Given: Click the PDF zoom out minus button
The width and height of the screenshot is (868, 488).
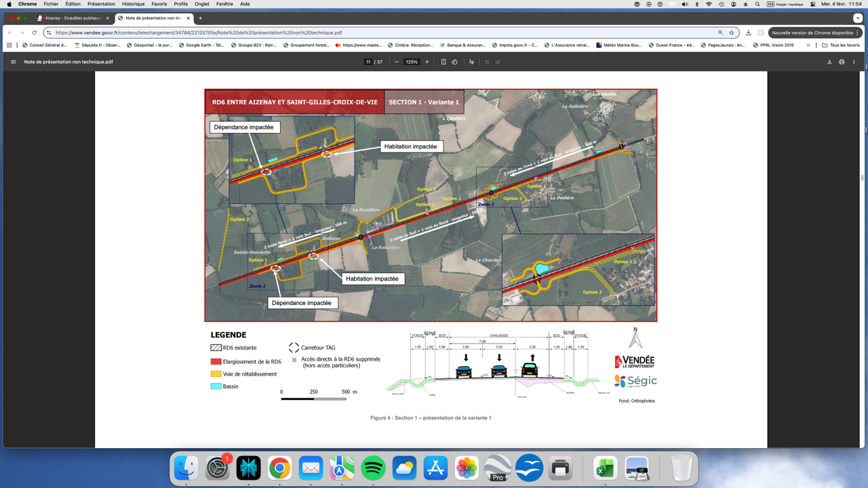Looking at the screenshot, I should (396, 62).
